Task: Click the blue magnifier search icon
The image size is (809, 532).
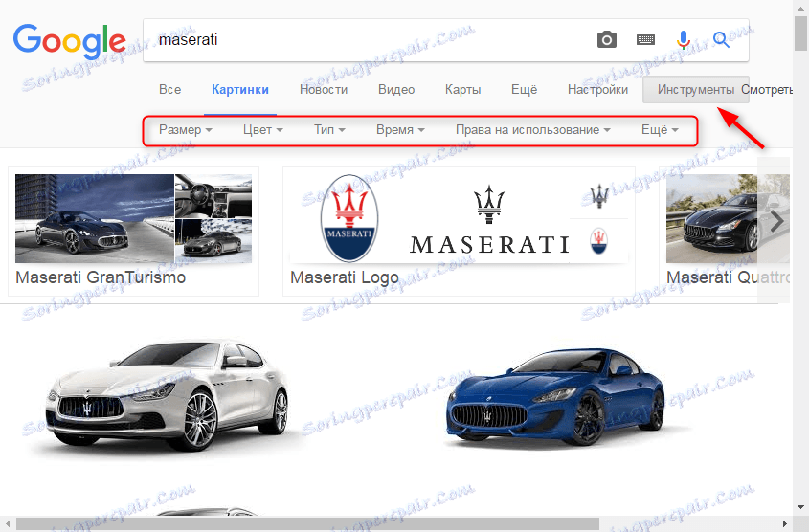Action: (x=721, y=39)
